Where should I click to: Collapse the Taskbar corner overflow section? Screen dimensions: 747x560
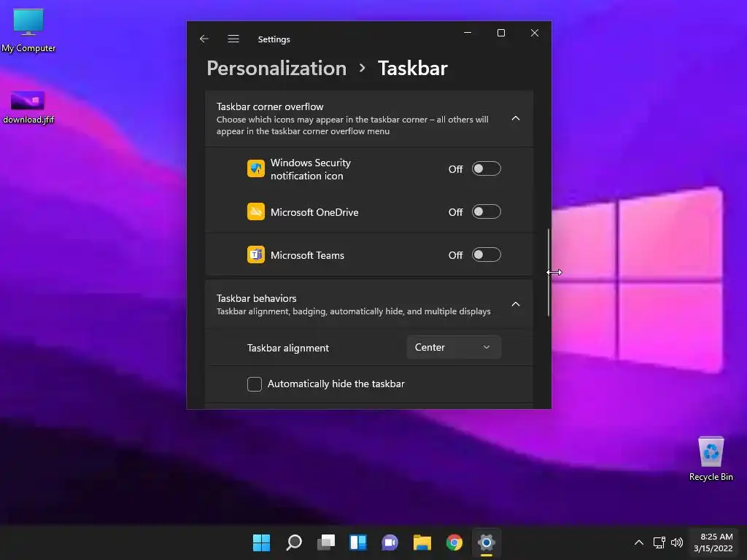[x=516, y=118]
